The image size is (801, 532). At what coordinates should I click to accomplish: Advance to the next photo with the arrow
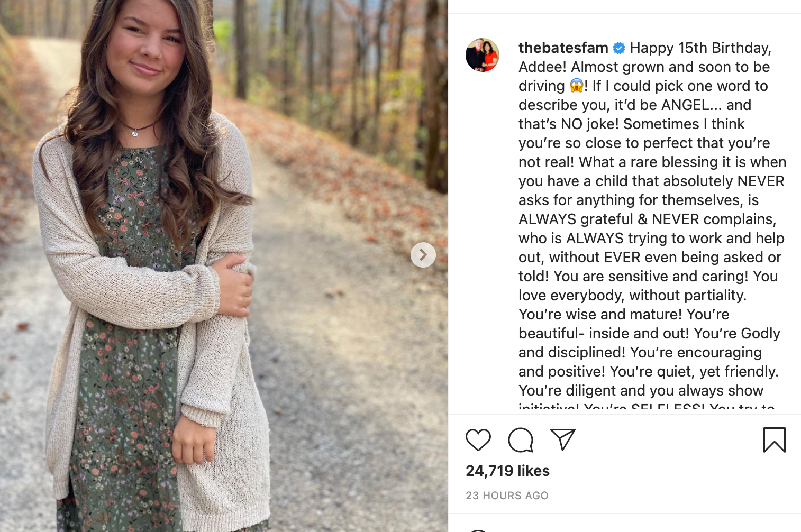click(423, 255)
